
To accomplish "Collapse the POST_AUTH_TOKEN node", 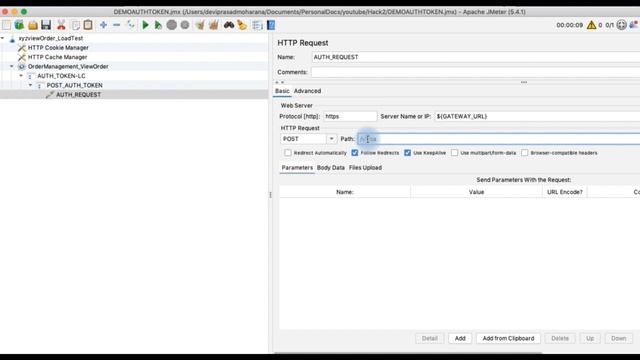I will click(31, 85).
